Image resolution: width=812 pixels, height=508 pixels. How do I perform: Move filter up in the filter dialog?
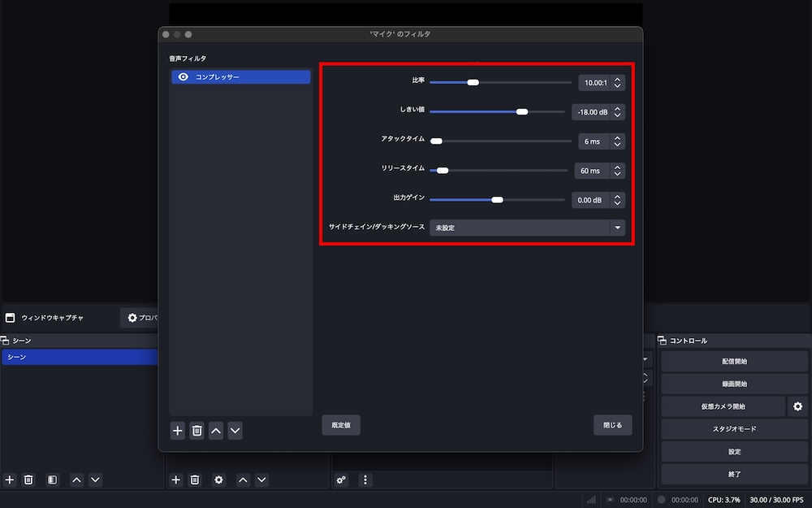click(216, 430)
